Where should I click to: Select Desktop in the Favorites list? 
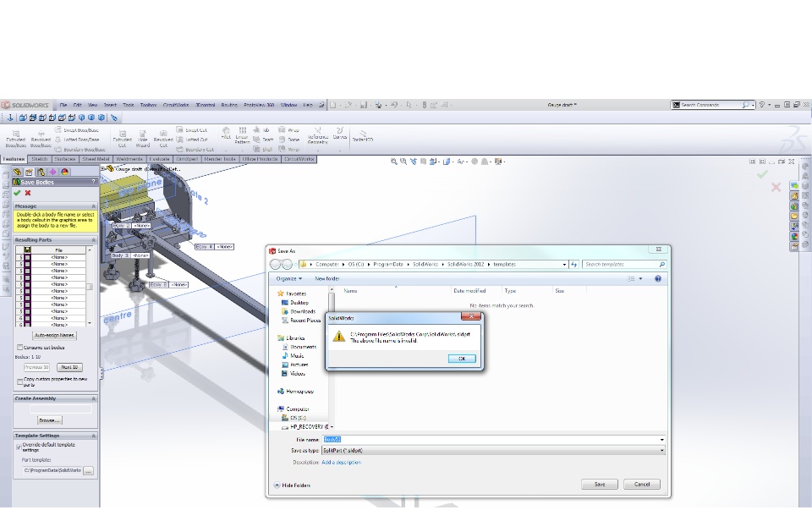coord(295,303)
